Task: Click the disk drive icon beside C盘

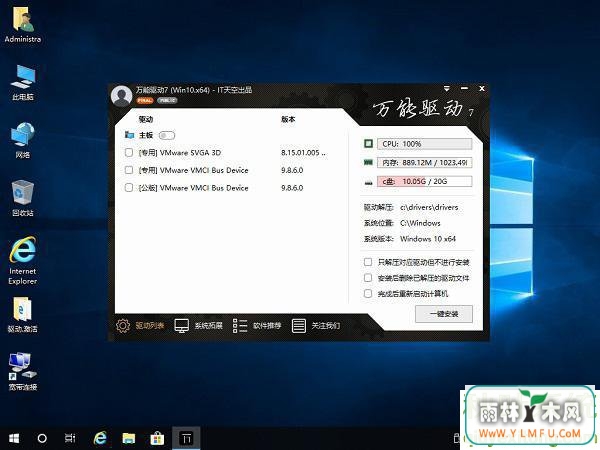Action: click(x=368, y=182)
